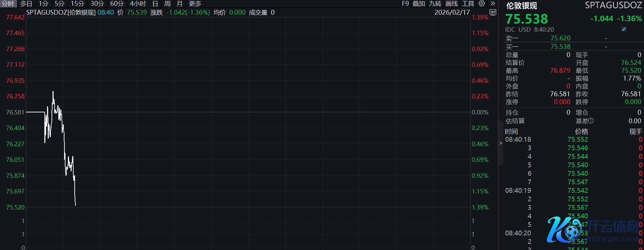Select the 15分 timeframe

tap(77, 4)
